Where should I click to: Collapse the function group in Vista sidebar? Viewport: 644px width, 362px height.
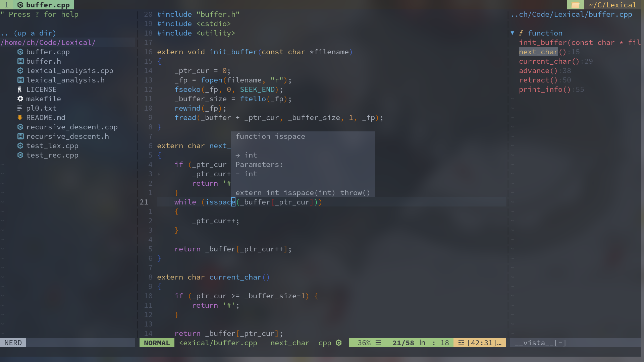pos(513,33)
